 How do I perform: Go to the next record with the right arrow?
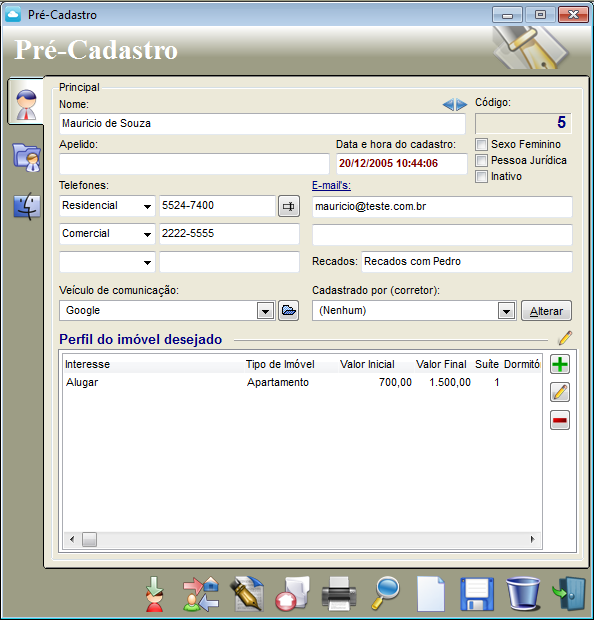[x=462, y=105]
